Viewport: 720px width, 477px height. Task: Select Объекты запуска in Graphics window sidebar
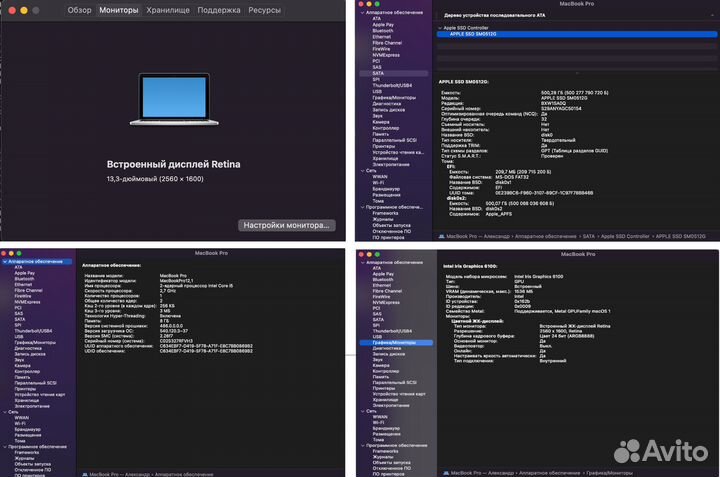pos(392,463)
